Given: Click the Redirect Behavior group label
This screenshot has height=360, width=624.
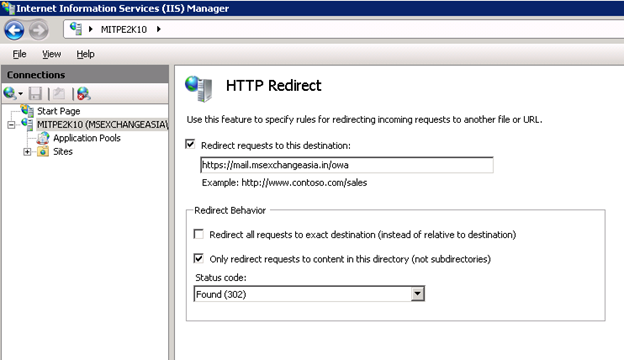Looking at the screenshot, I should pyautogui.click(x=230, y=210).
